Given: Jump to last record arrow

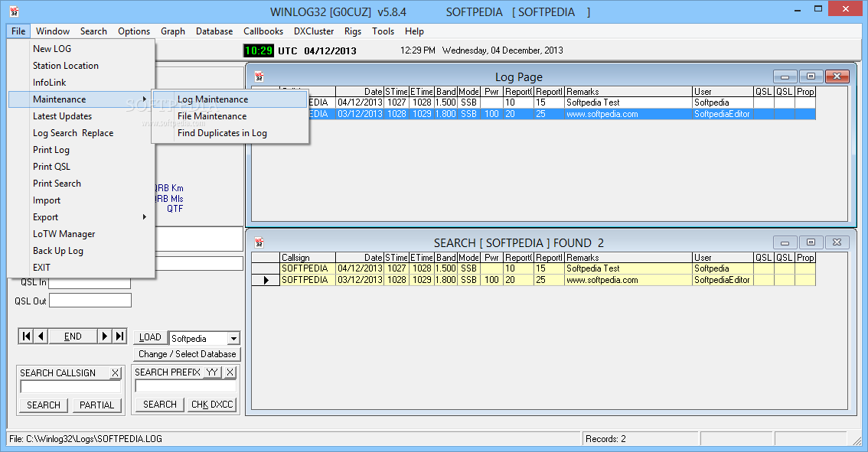Looking at the screenshot, I should [x=119, y=336].
